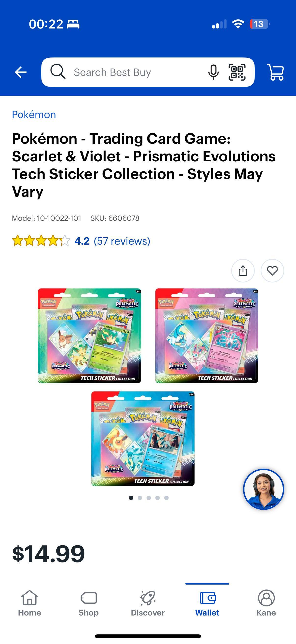296x644 pixels.
Task: Switch to the Discover tab
Action: pyautogui.click(x=148, y=603)
